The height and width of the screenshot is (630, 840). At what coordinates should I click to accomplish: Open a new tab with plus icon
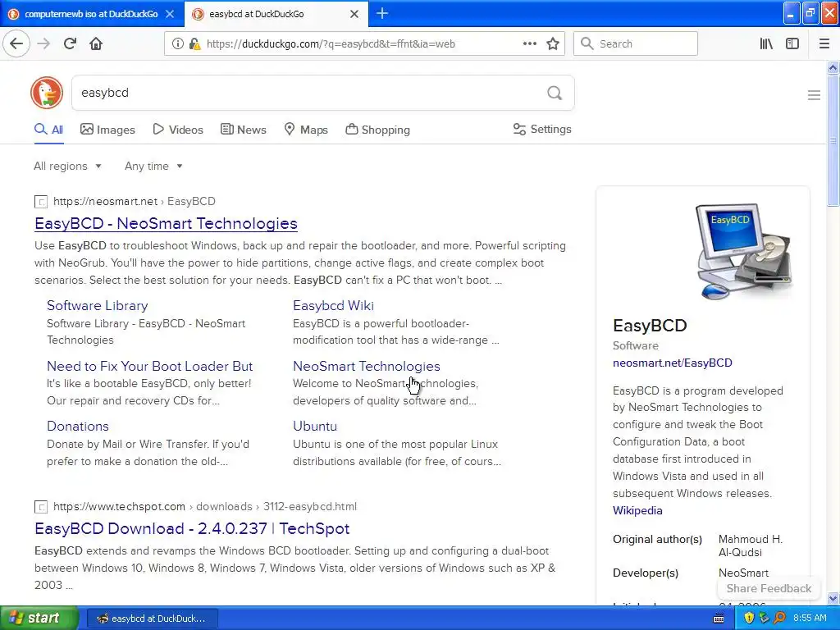point(382,14)
